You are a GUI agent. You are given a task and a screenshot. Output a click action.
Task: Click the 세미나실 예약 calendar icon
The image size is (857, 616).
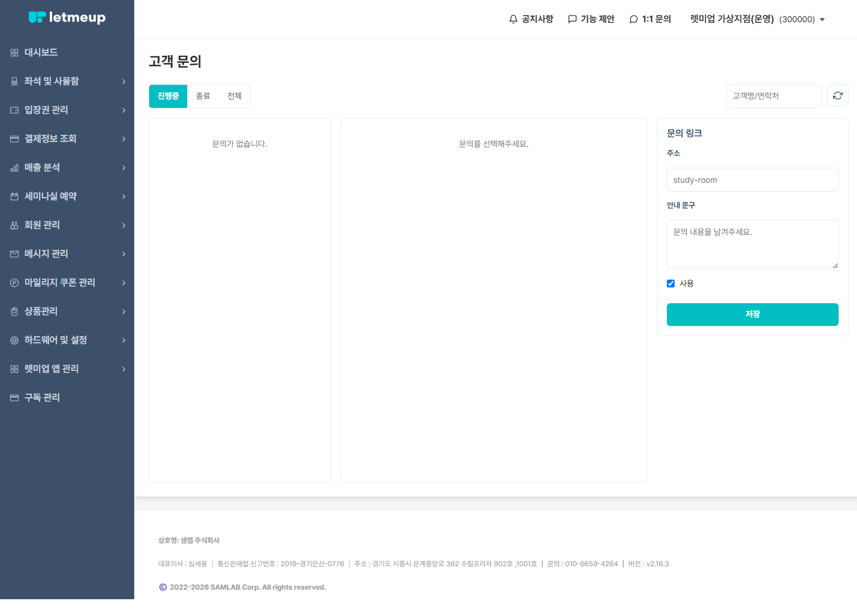[x=14, y=197]
